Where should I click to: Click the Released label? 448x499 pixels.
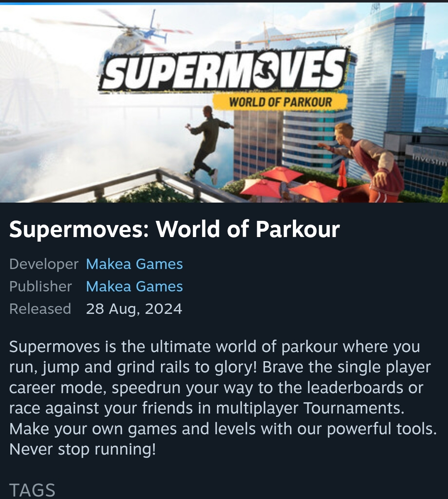click(40, 309)
